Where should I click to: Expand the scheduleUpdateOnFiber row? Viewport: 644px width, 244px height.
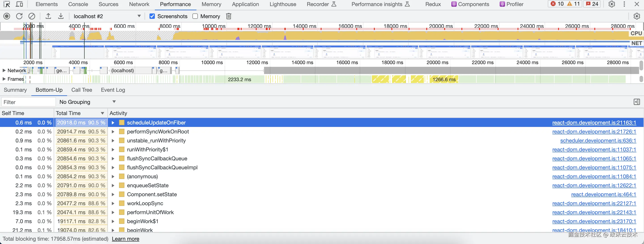tap(113, 123)
